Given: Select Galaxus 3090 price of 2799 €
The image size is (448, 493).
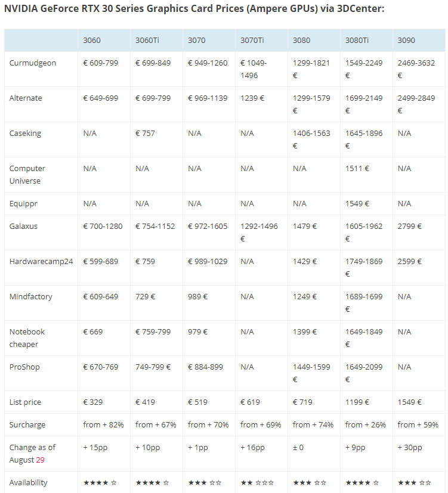Looking at the screenshot, I should pos(410,226).
